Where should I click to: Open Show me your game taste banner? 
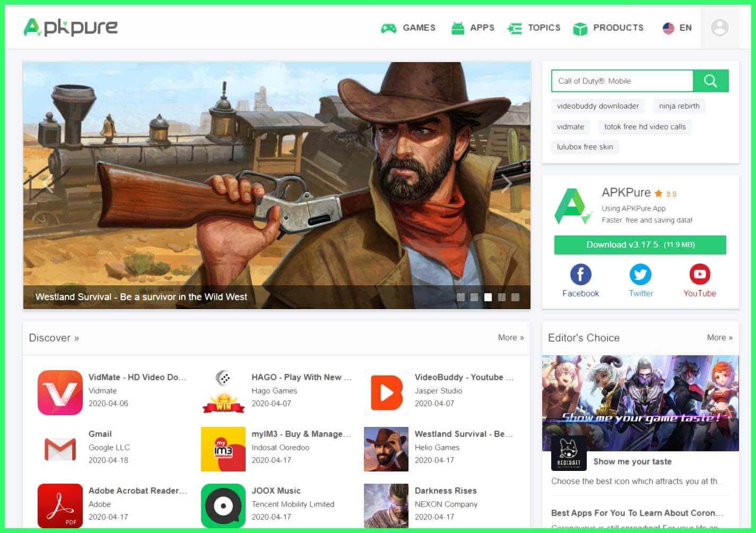point(640,403)
